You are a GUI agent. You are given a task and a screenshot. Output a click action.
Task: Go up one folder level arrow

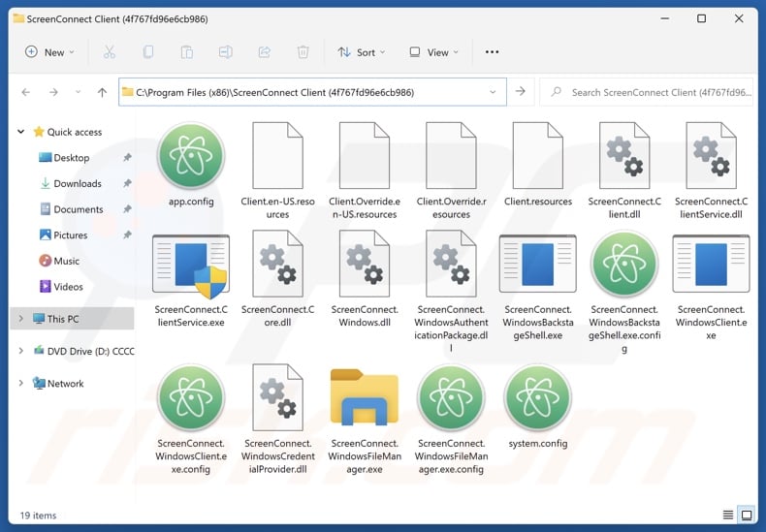pos(102,92)
